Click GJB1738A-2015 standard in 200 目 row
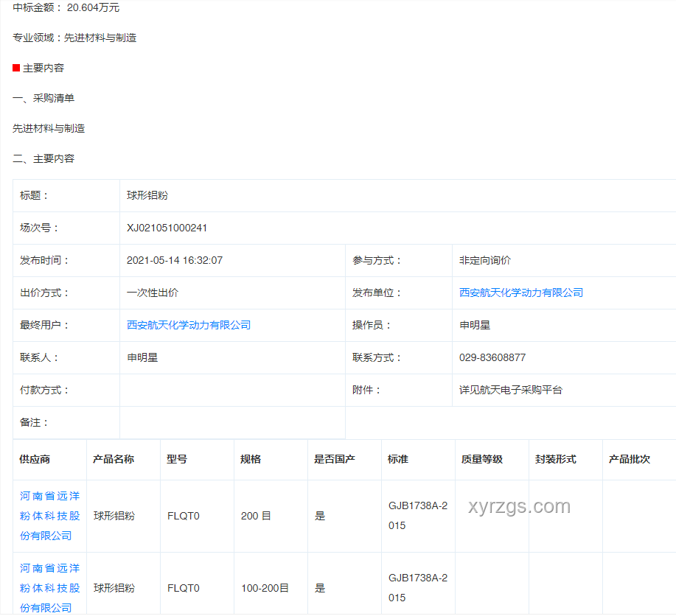The image size is (676, 616). click(418, 516)
